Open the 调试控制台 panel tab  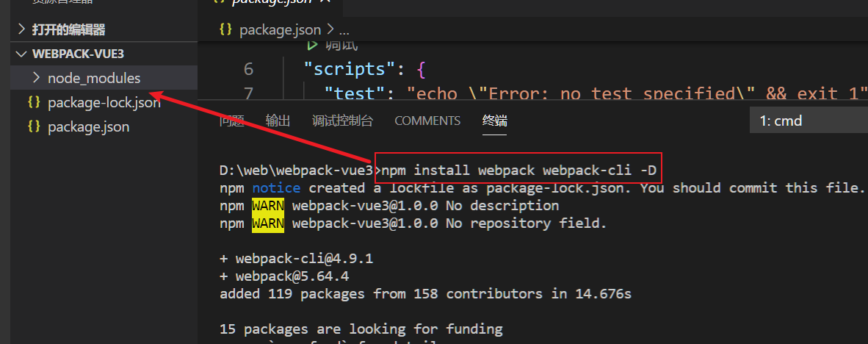(x=342, y=121)
